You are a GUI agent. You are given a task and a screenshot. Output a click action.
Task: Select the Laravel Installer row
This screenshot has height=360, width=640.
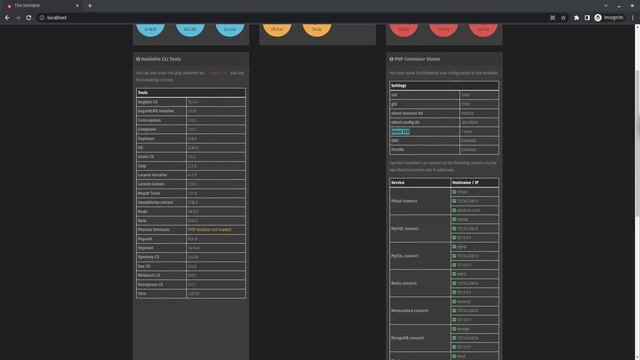tap(191, 175)
